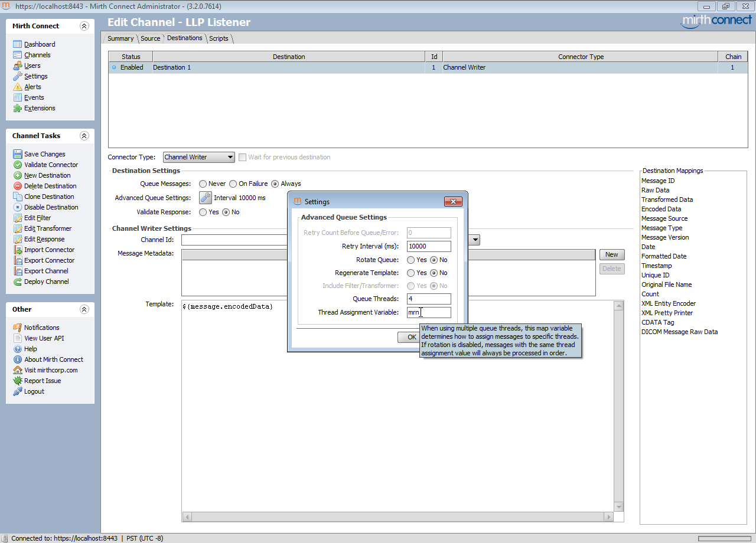
Task: Click the New Destination plus icon
Action: [x=18, y=175]
